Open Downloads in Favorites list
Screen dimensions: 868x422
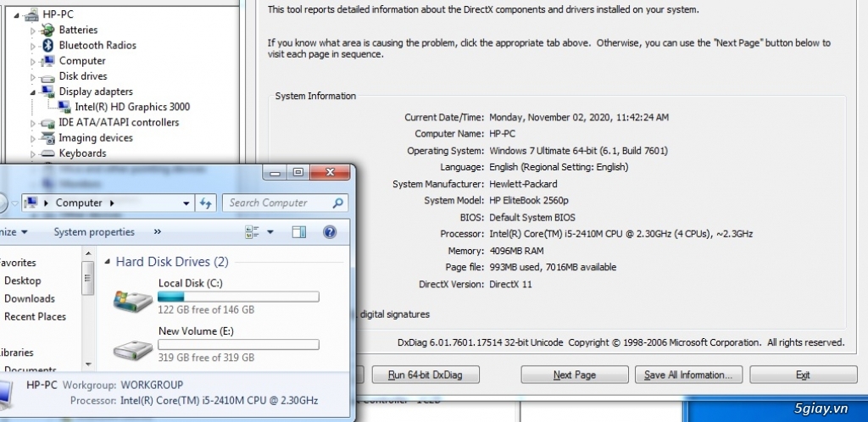pyautogui.click(x=30, y=298)
